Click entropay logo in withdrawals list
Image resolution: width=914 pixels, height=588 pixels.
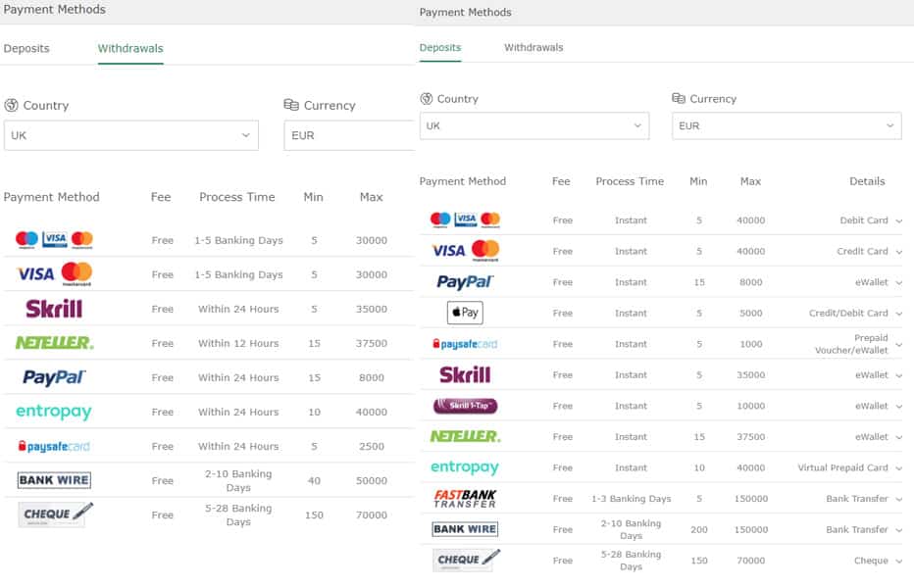54,412
